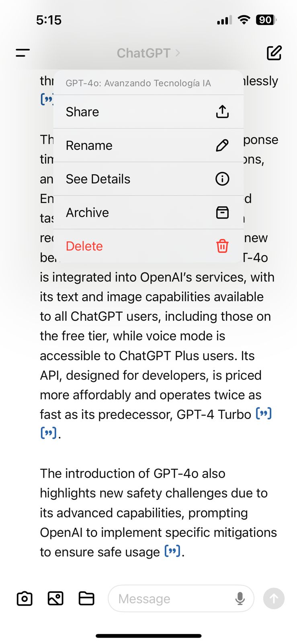The image size is (297, 644).
Task: Tap the info circle icon
Action: [x=222, y=179]
